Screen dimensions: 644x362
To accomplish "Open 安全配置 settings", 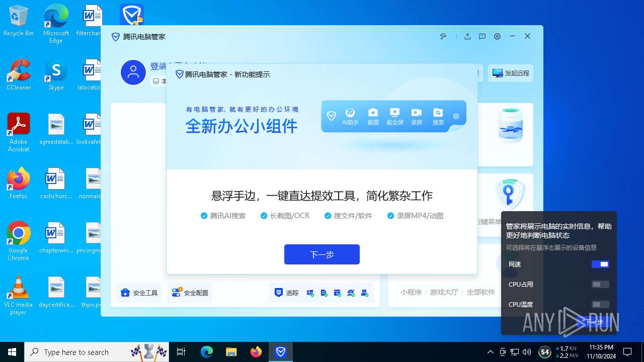I will (x=190, y=293).
